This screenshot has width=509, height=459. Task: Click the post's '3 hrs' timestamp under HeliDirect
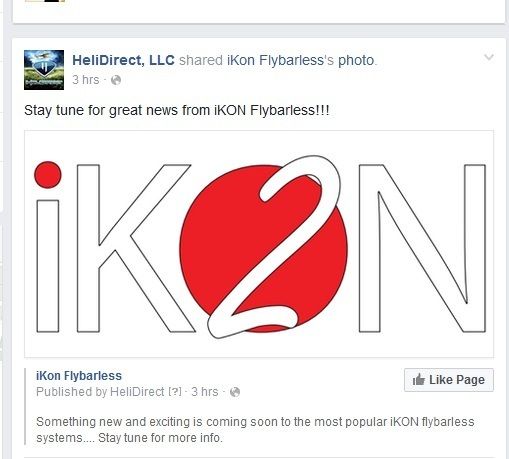pyautogui.click(x=86, y=80)
